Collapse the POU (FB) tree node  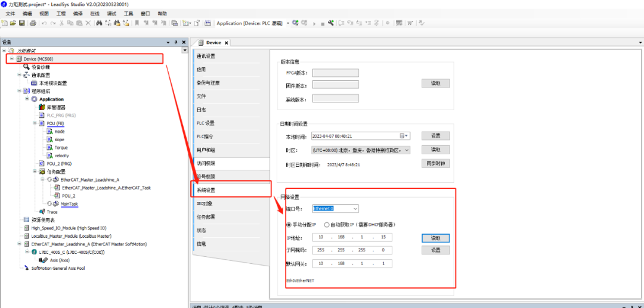tap(35, 123)
